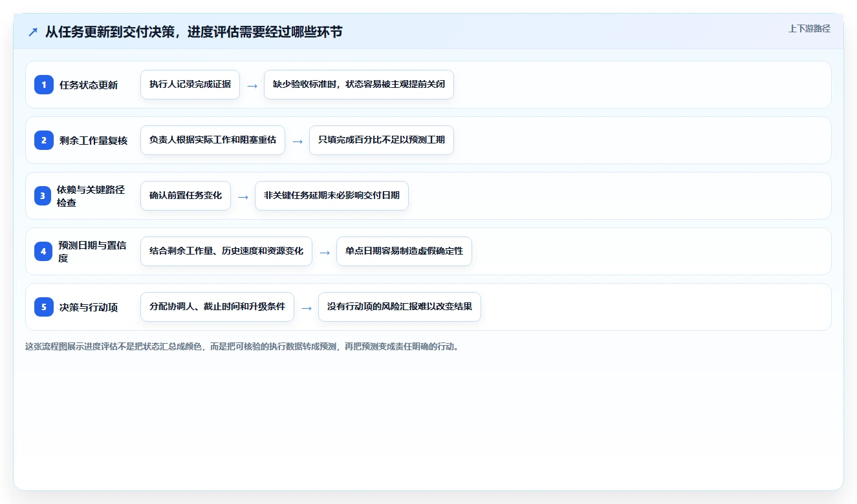Click the 依赖与关键路径检查 step label

point(91,196)
